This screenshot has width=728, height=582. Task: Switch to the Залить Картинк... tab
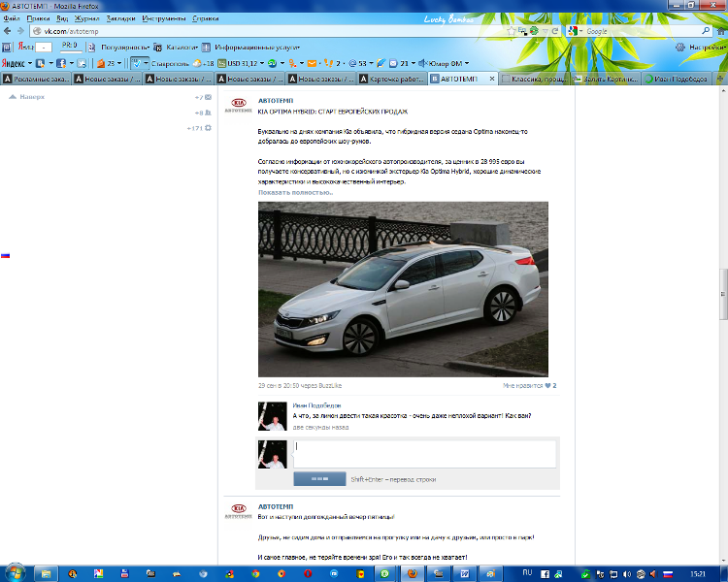click(x=606, y=79)
